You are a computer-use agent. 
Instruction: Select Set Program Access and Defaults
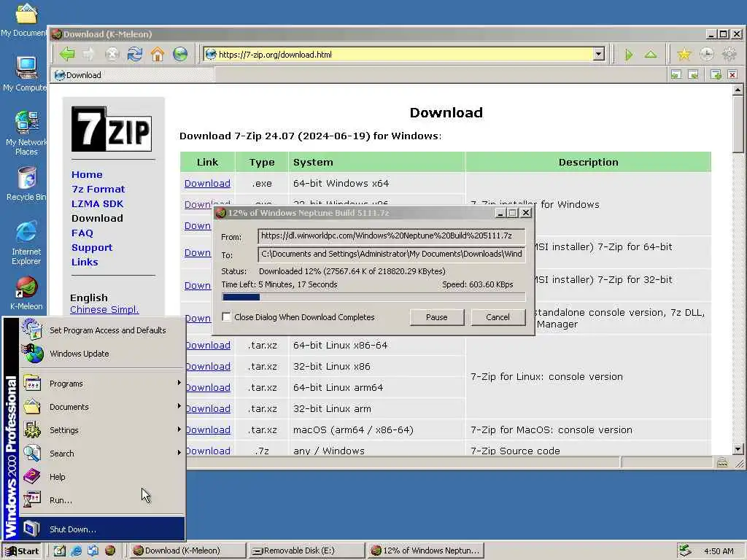point(101,330)
